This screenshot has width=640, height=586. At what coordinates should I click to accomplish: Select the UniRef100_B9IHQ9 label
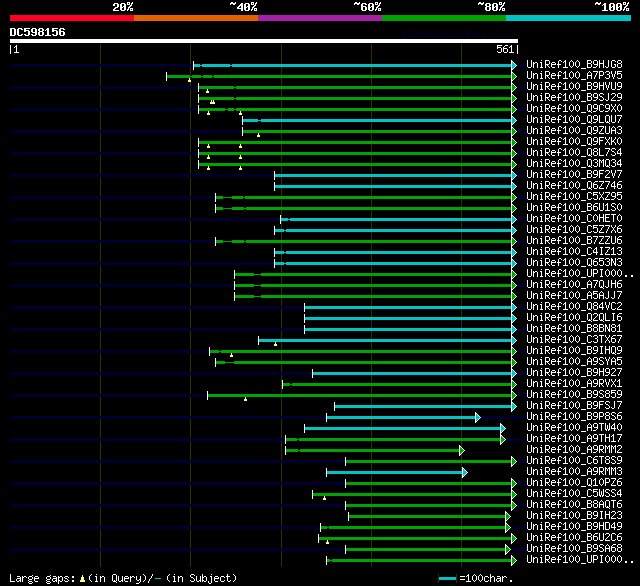pos(574,351)
